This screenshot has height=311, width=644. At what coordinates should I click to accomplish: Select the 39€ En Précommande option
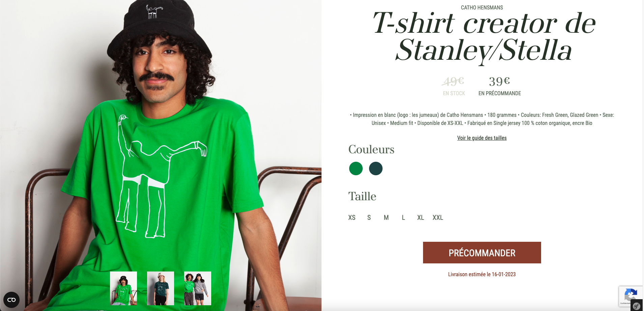click(500, 86)
